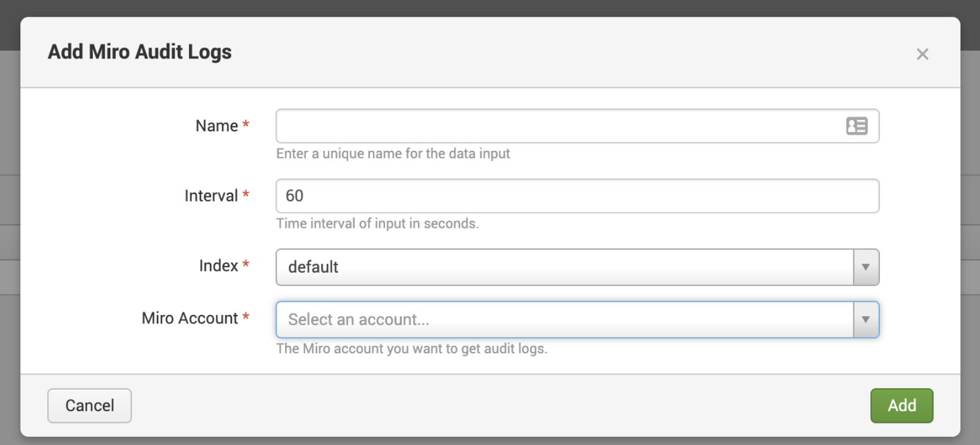The width and height of the screenshot is (980, 445).
Task: Click the red asterisk beside Miro Account
Action: [x=246, y=317]
